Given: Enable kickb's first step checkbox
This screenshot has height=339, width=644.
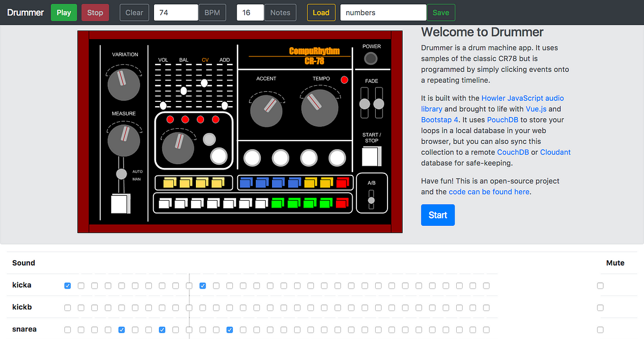Looking at the screenshot, I should 68,308.
